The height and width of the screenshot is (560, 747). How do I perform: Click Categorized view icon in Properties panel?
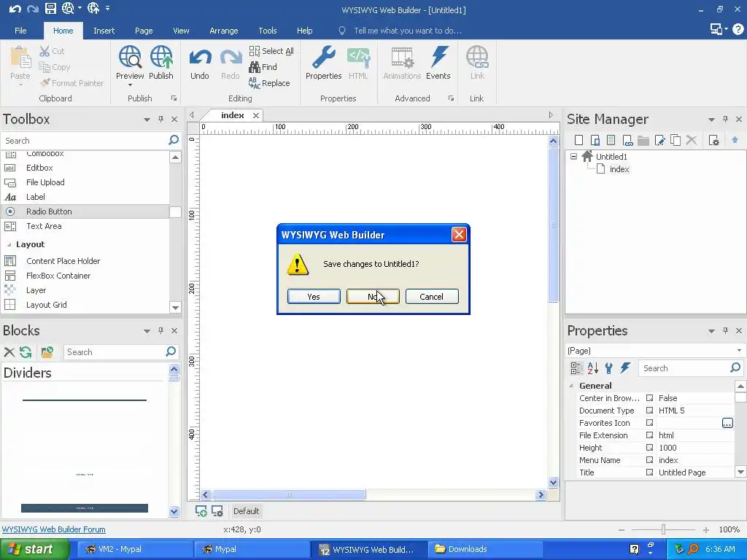tap(576, 368)
